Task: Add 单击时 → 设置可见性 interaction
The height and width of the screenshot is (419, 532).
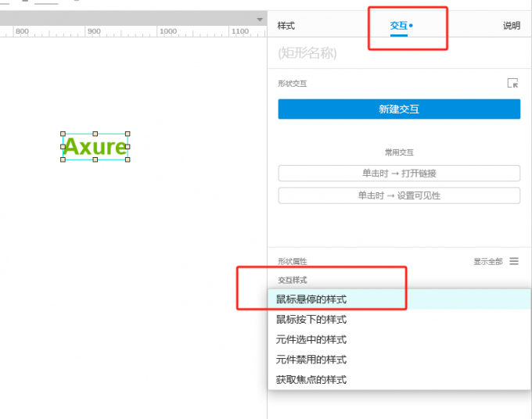Action: click(x=399, y=195)
